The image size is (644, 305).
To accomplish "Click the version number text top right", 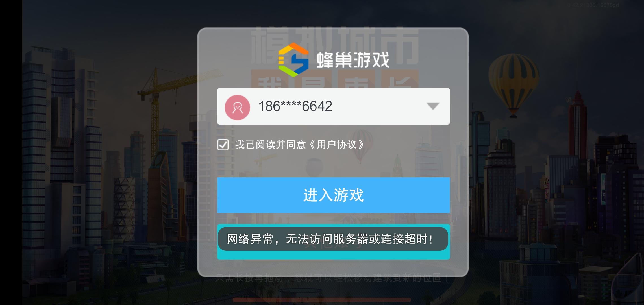I will (x=593, y=5).
